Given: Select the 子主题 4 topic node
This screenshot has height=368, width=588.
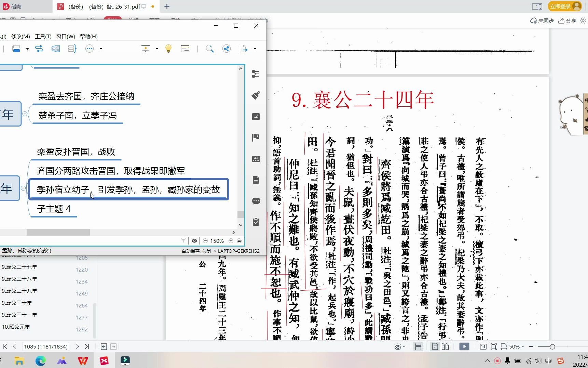Looking at the screenshot, I should click(54, 209).
